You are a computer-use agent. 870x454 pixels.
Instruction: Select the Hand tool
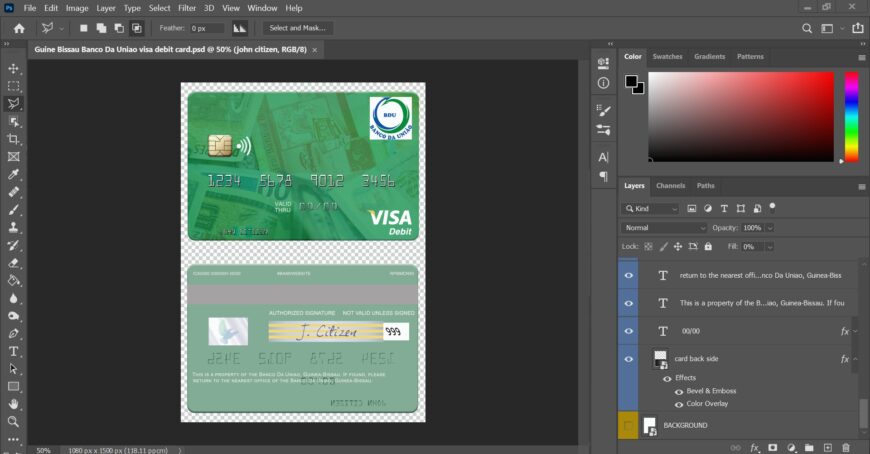[13, 404]
